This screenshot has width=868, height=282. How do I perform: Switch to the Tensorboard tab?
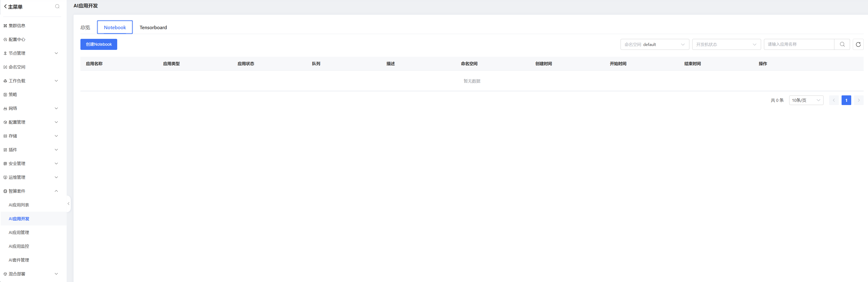153,28
